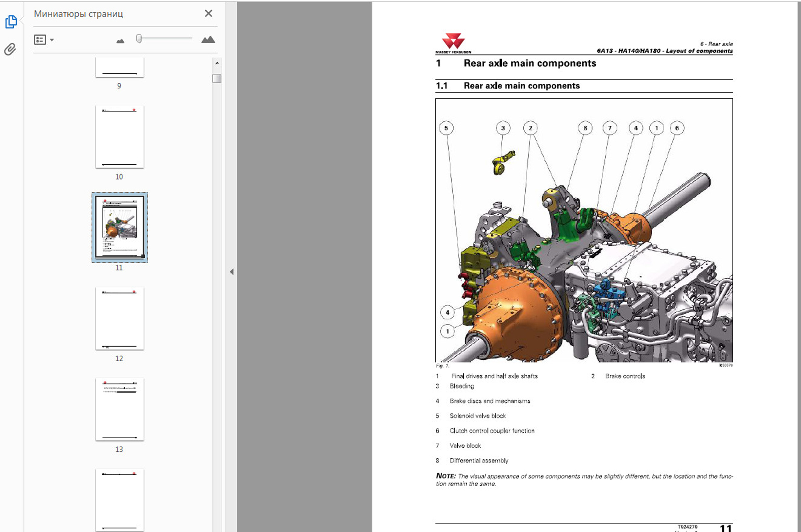
Task: Click the 'Rear axle main components' section 1.1 heading
Action: (521, 86)
